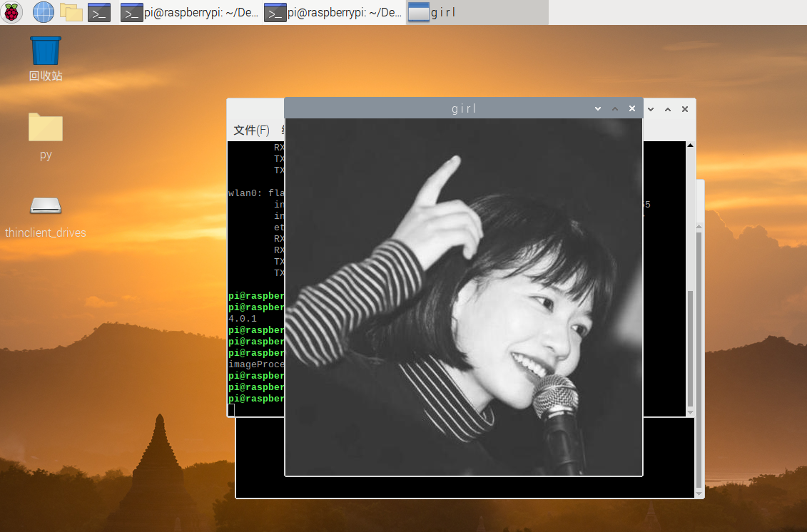Open the file manager from the taskbar

pos(71,12)
